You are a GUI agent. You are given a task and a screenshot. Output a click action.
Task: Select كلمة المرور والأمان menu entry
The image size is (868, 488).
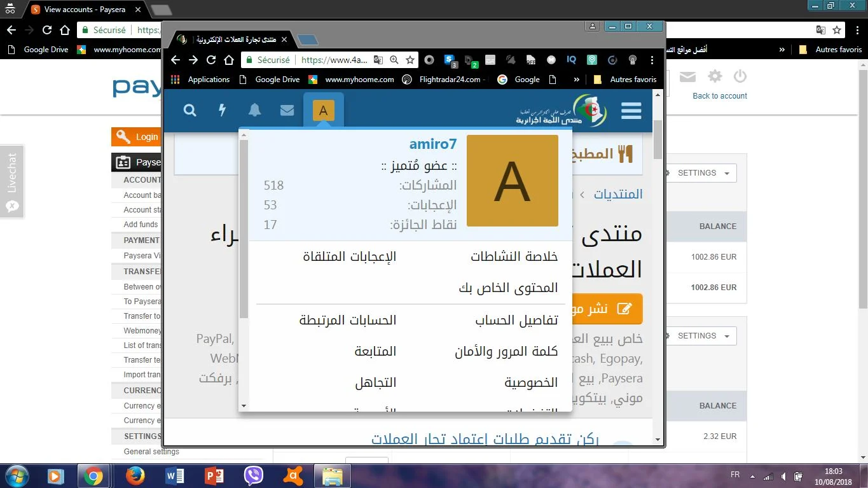coord(506,351)
